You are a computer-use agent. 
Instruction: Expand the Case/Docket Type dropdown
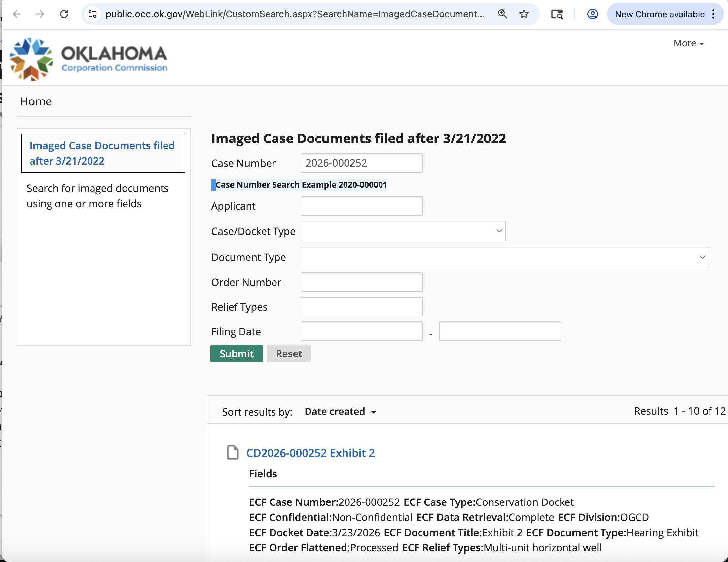(403, 231)
